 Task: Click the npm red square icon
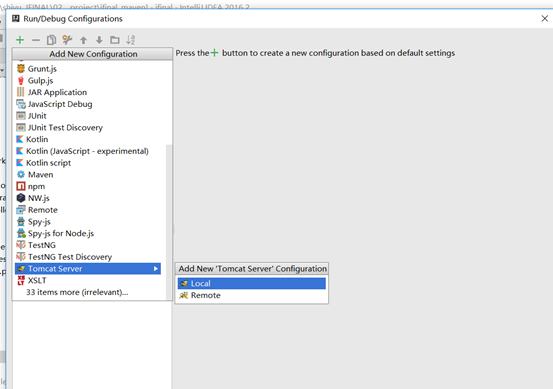pos(21,186)
